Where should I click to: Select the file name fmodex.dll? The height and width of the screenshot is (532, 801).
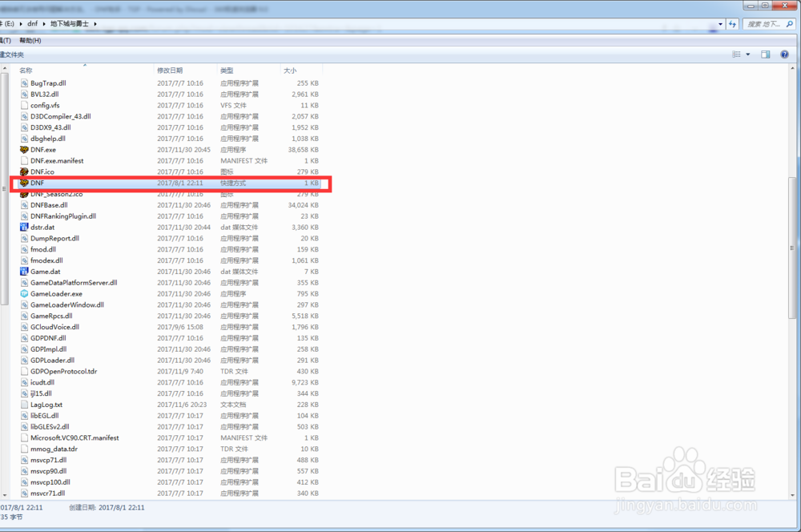[x=46, y=260]
